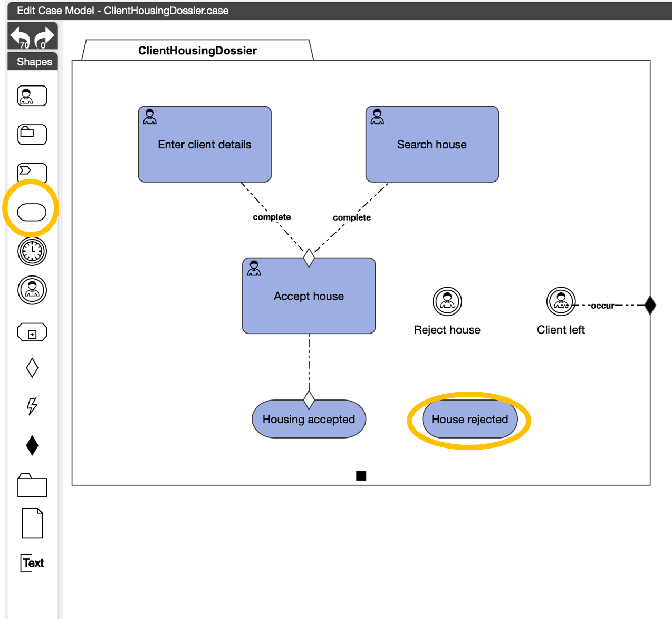This screenshot has height=619, width=672.
Task: Select the Text annotation shape
Action: point(32,563)
